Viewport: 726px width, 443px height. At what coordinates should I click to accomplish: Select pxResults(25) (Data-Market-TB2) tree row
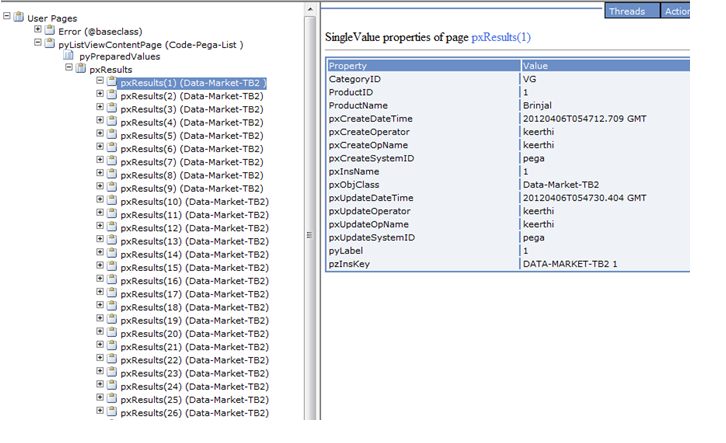pyautogui.click(x=194, y=399)
